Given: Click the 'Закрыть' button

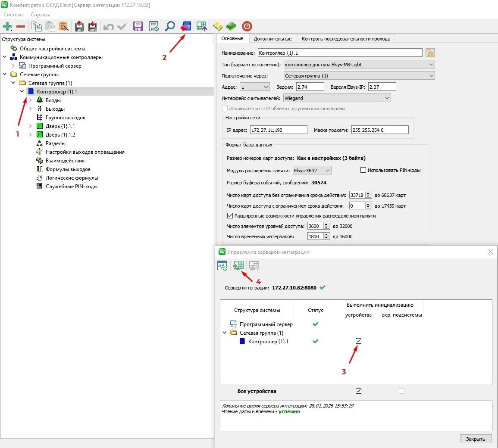Looking at the screenshot, I should pos(476,439).
